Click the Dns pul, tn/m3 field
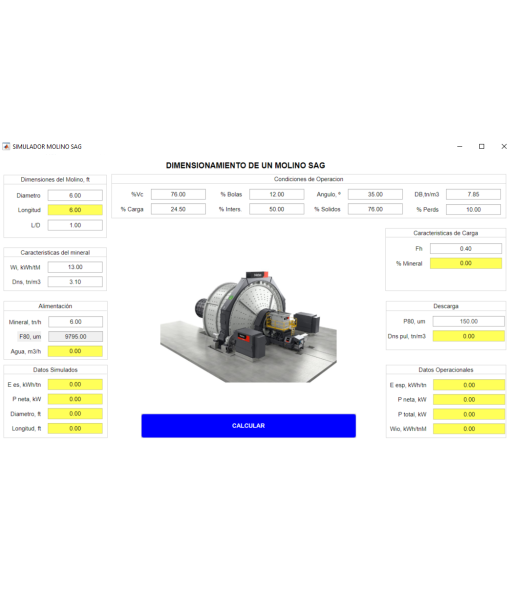The width and height of the screenshot is (513, 608). coord(469,336)
